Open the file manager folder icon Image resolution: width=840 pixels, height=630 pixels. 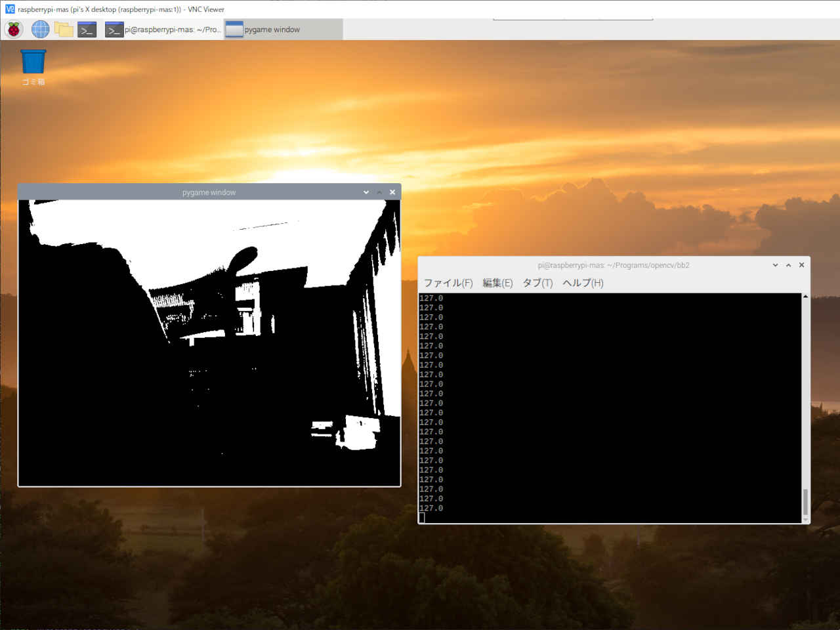64,30
